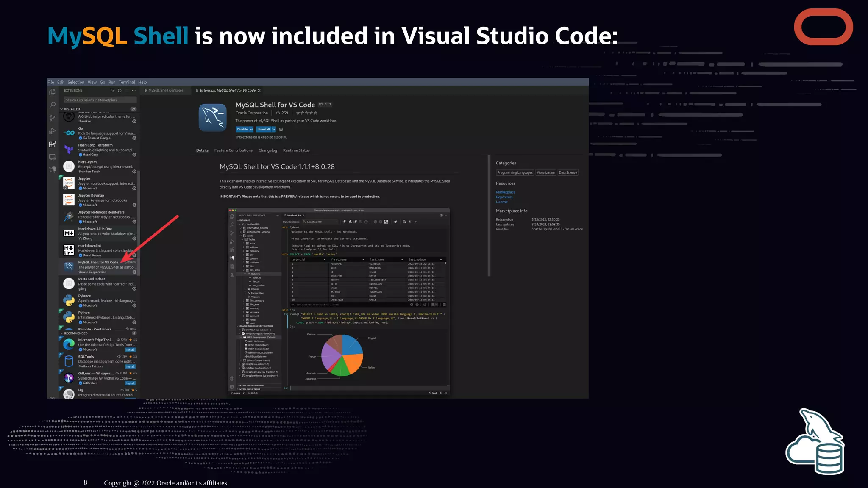Open manage gear for Jupyter Keymap extension
868x488 pixels.
(x=134, y=205)
